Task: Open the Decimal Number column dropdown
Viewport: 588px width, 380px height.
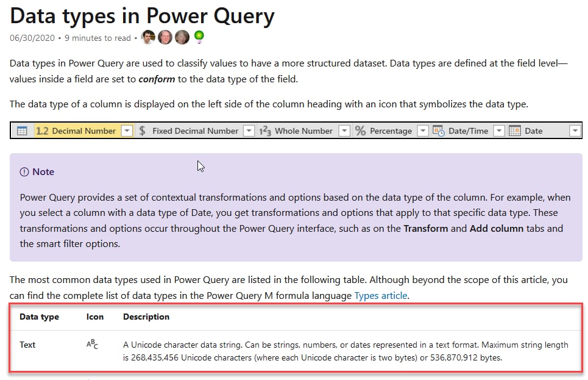Action: tap(127, 131)
